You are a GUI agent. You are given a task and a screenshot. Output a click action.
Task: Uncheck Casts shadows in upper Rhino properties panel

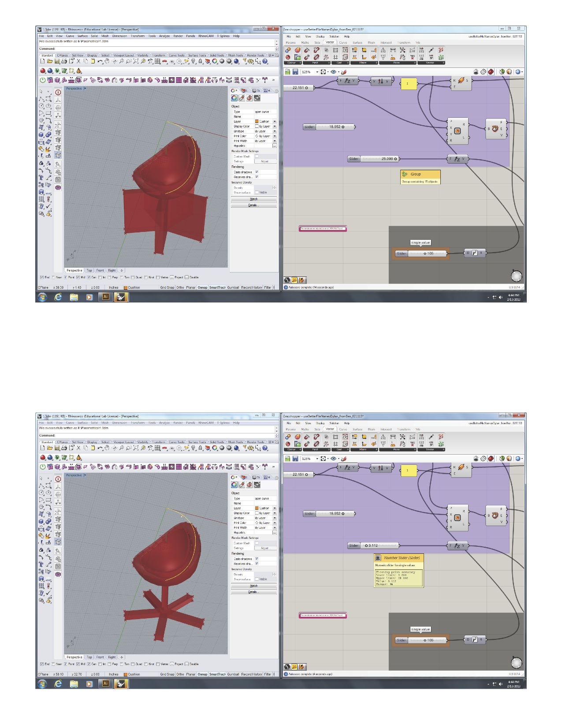(x=257, y=172)
